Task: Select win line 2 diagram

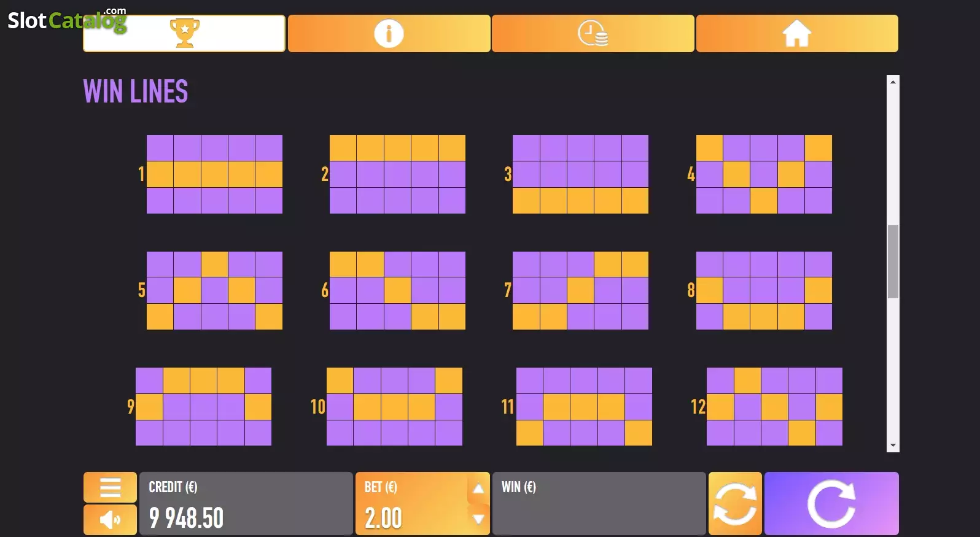Action: pyautogui.click(x=397, y=174)
